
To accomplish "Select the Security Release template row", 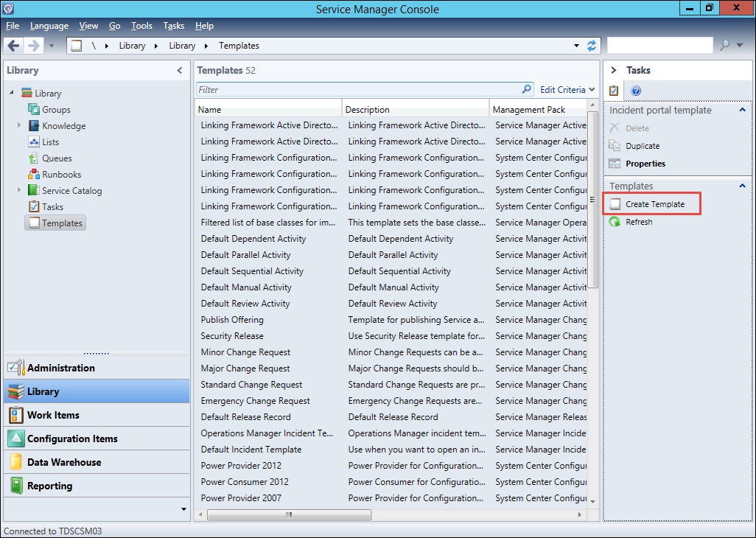I will 391,336.
